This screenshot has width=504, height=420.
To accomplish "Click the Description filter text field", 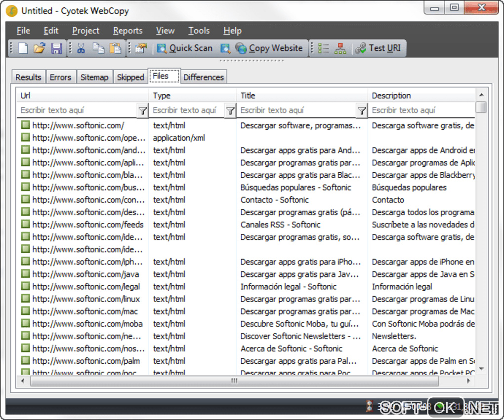I will pos(422,111).
